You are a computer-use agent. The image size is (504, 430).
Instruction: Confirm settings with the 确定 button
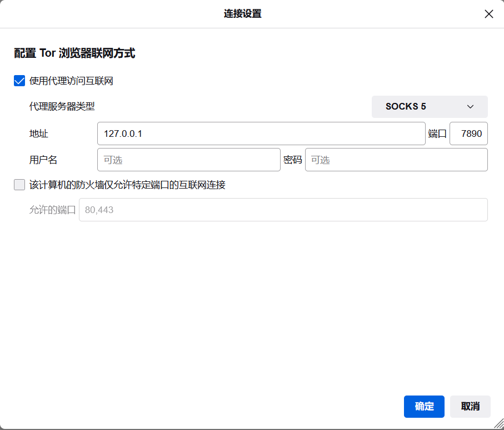(x=424, y=407)
